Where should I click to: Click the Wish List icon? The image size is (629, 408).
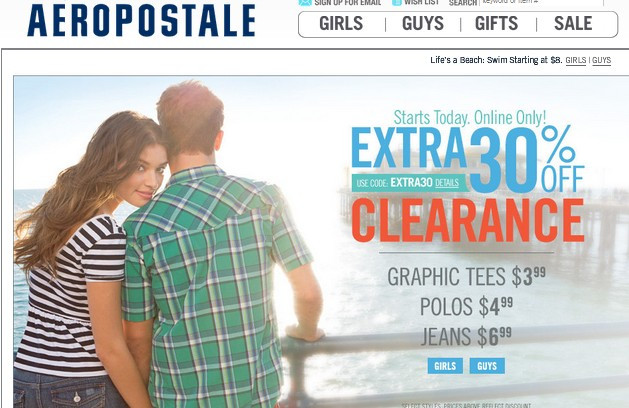[x=396, y=2]
